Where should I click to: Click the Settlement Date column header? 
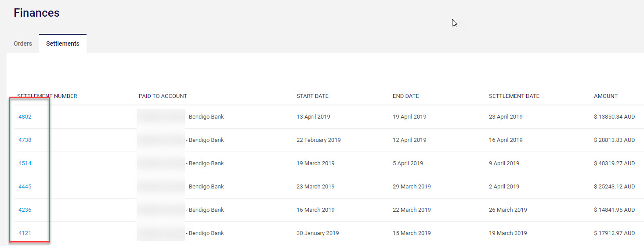click(x=514, y=96)
